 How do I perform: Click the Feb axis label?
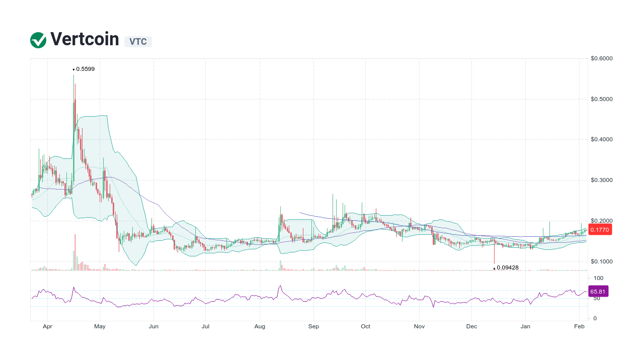[x=579, y=326]
